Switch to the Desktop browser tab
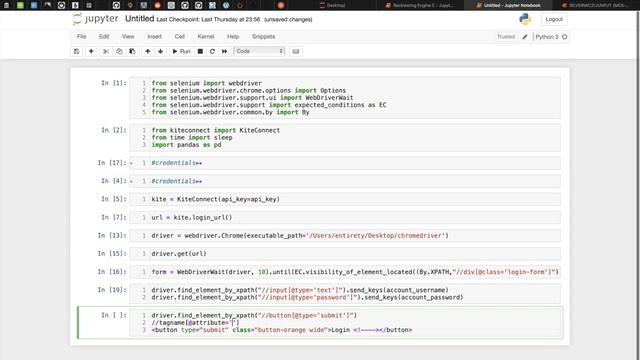 [333, 5]
